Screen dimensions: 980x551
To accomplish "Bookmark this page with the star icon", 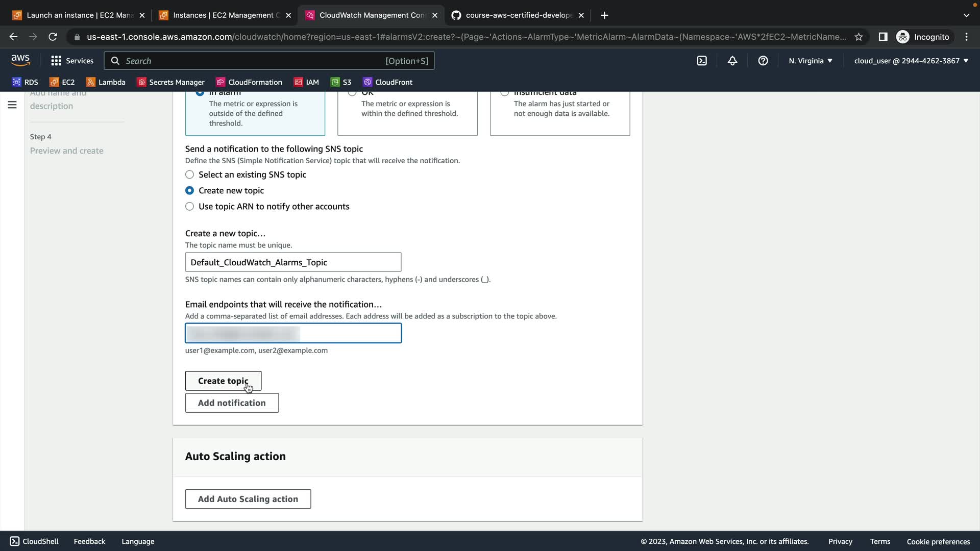I will pyautogui.click(x=859, y=37).
